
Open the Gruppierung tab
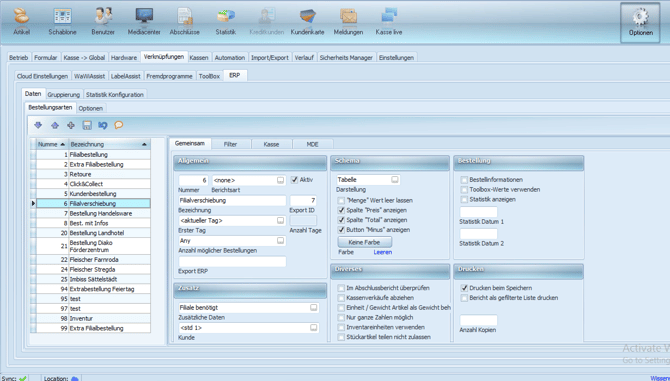[x=64, y=95]
